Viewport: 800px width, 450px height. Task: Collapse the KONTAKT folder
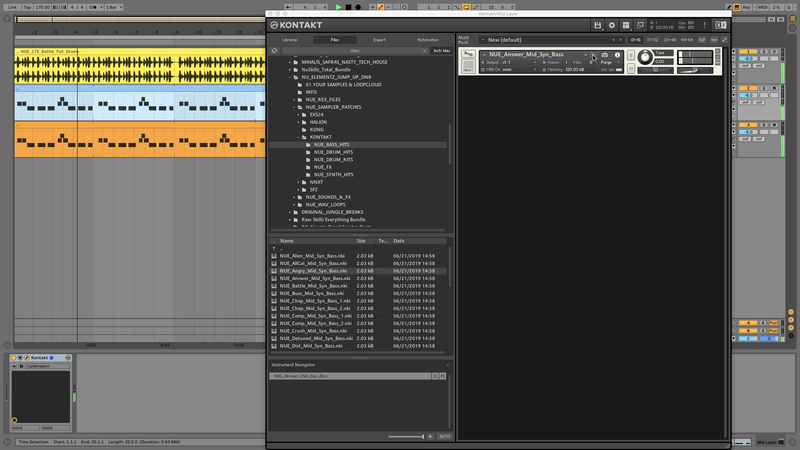(x=298, y=137)
